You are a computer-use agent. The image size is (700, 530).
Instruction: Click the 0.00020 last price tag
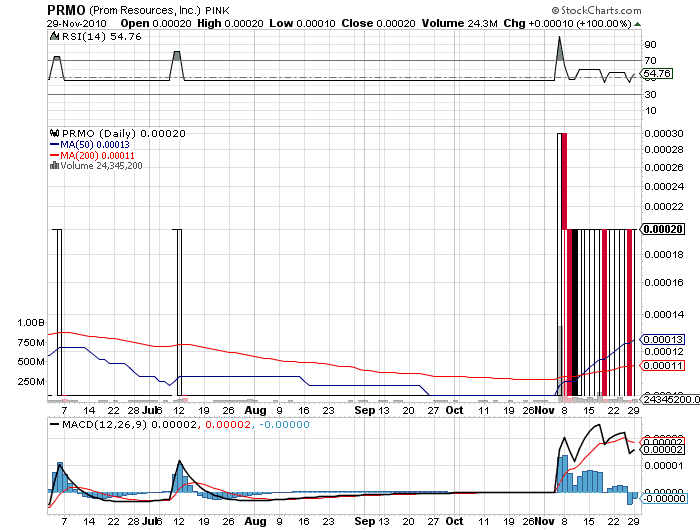click(x=663, y=229)
